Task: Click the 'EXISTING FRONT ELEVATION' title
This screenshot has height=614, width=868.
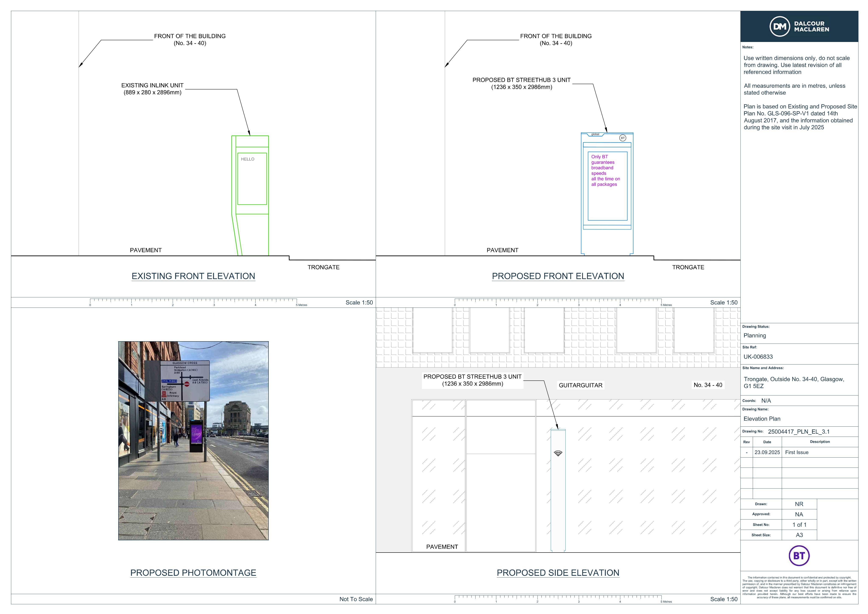Action: (x=193, y=276)
